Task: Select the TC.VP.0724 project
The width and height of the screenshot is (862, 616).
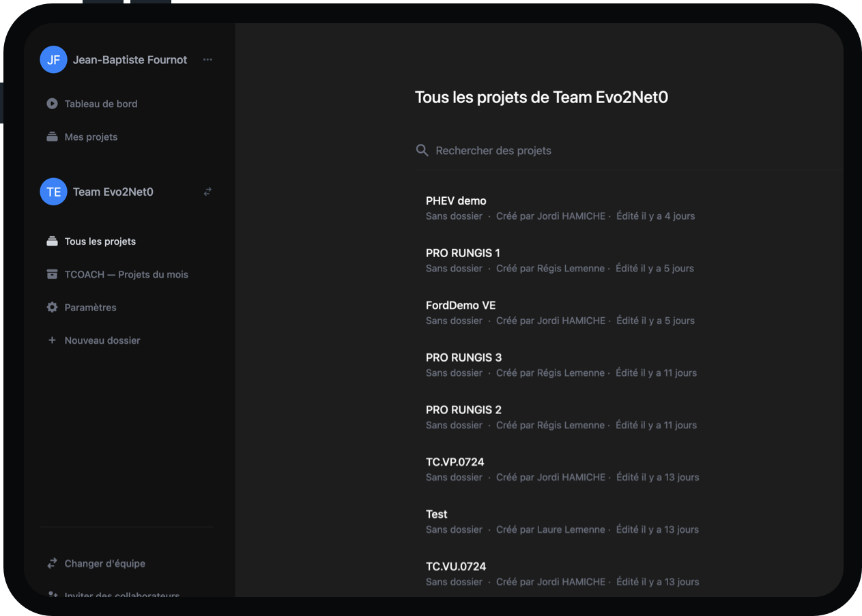Action: click(455, 463)
